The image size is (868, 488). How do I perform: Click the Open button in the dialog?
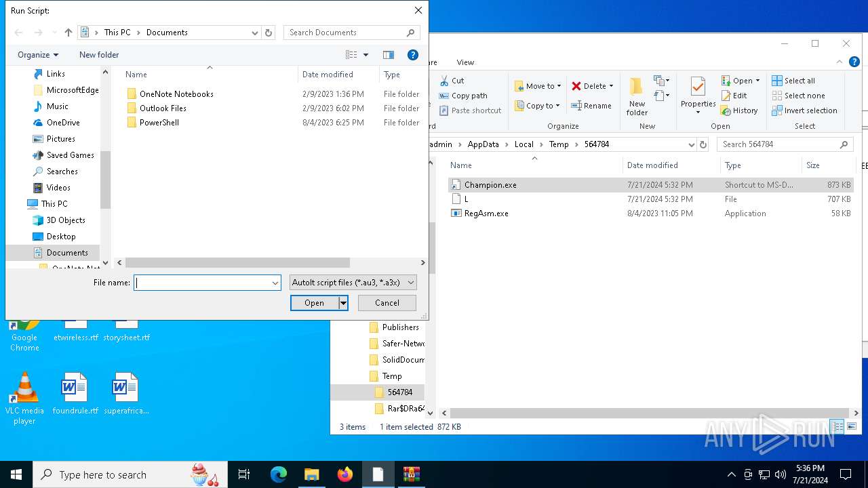[314, 303]
